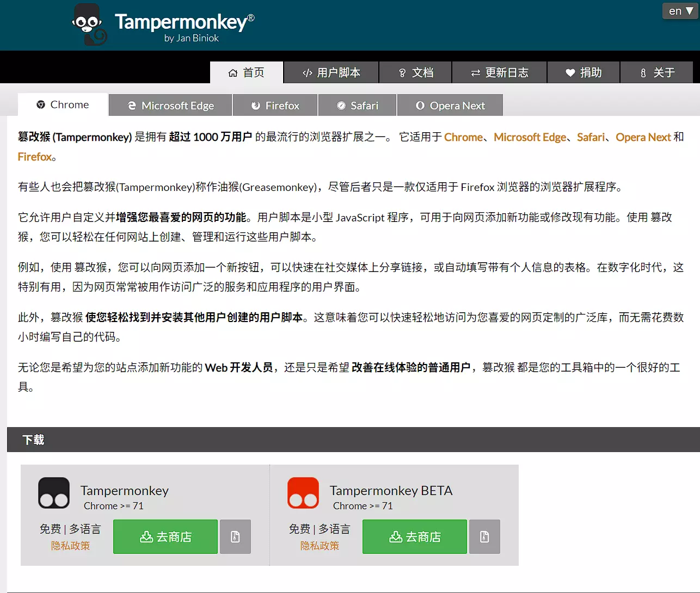The height and width of the screenshot is (593, 700).
Task: Open the 用户脚本 userscripts tab
Action: (331, 72)
